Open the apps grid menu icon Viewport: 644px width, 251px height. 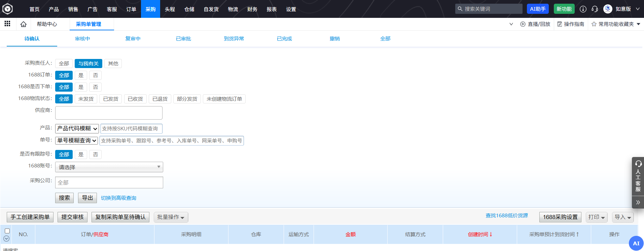[7, 24]
